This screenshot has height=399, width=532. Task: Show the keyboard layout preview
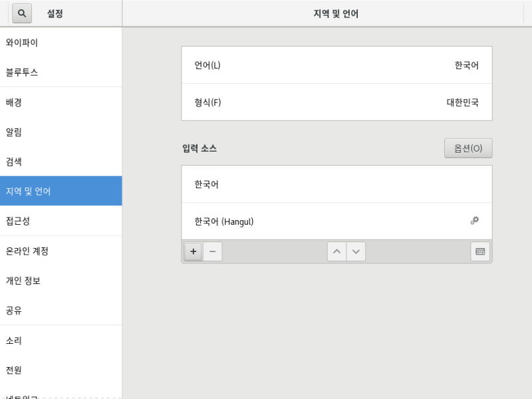(x=480, y=251)
